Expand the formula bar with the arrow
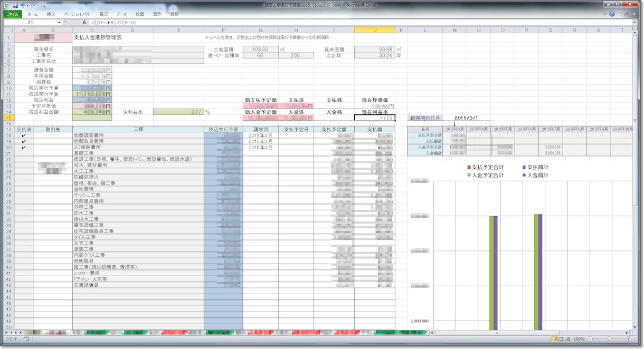The width and height of the screenshot is (644, 349). 635,23
